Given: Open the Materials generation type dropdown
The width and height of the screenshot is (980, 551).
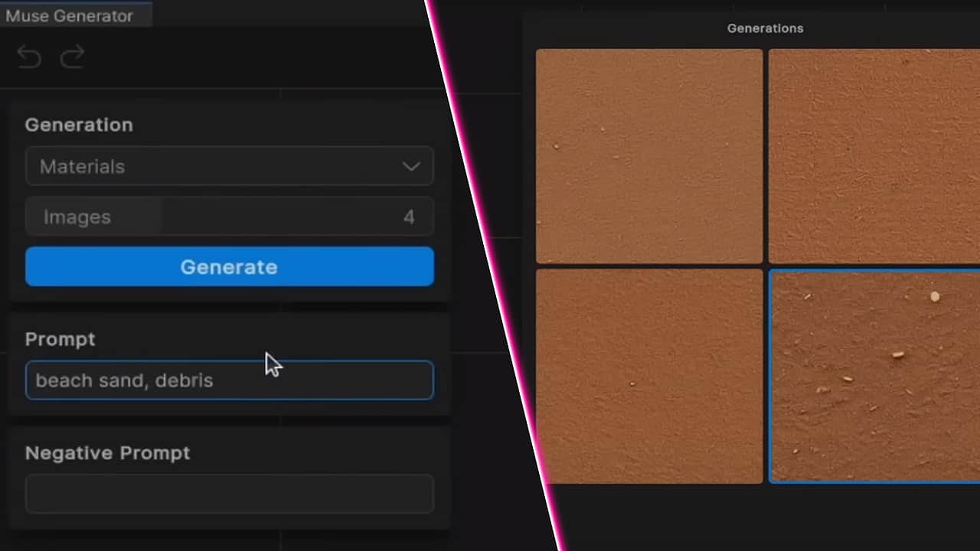Looking at the screenshot, I should coord(230,166).
